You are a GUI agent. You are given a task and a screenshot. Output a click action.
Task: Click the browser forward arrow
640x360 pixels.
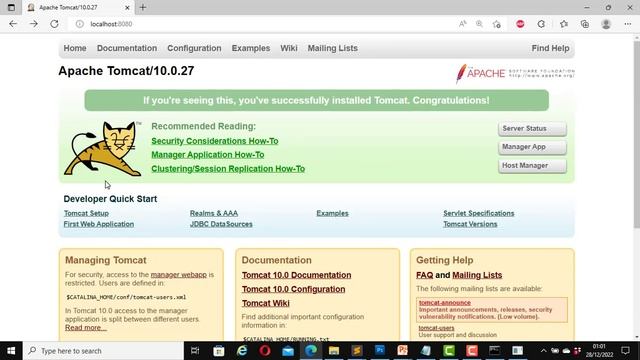[33, 24]
